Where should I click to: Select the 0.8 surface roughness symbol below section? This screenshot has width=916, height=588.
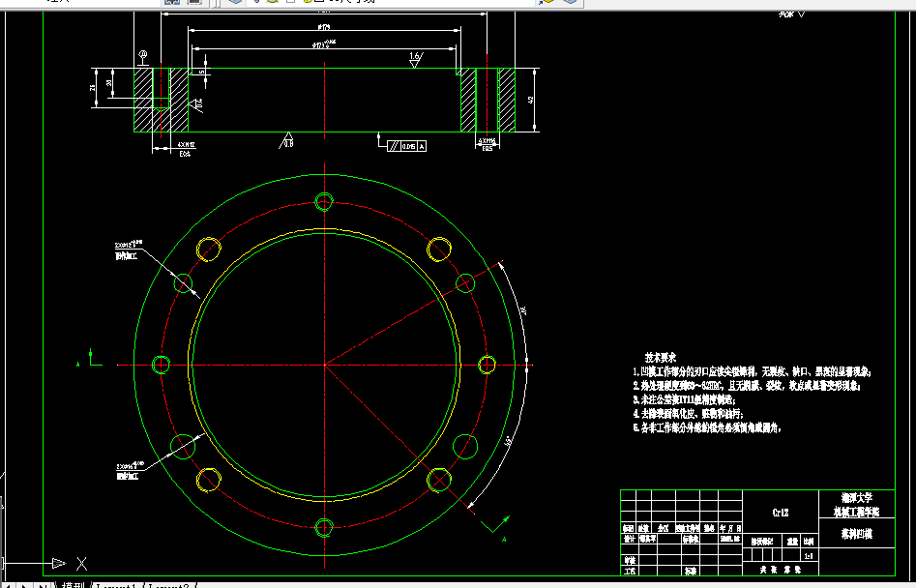tap(287, 140)
